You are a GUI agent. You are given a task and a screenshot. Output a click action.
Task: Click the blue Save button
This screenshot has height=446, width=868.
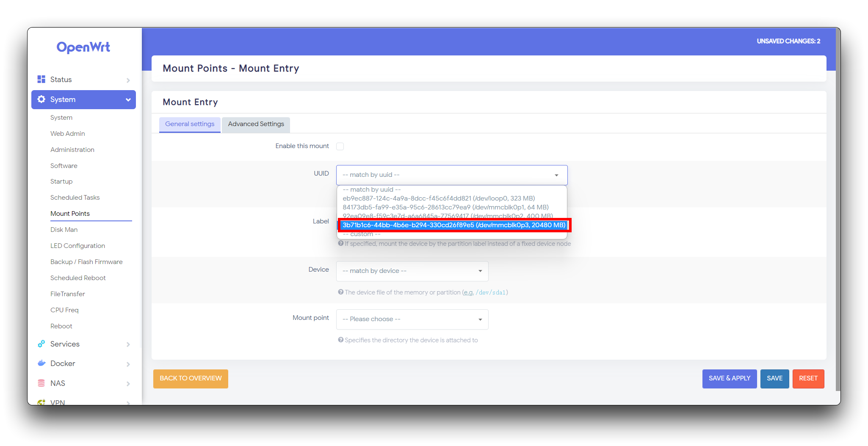774,378
